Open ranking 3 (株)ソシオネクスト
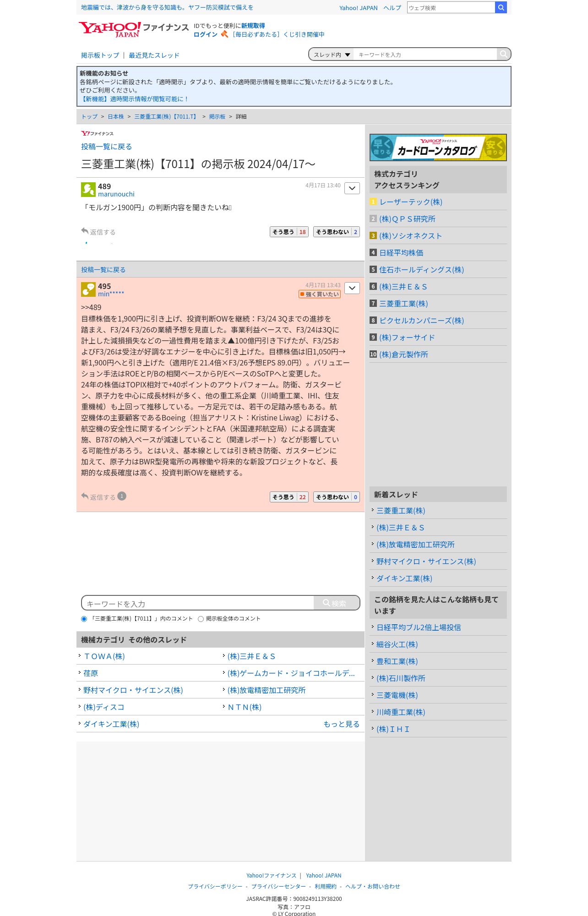This screenshot has height=916, width=588. [x=410, y=236]
